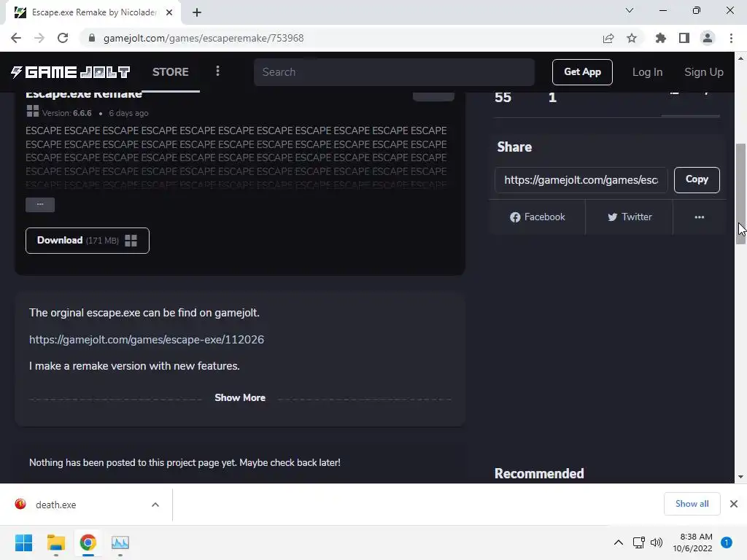Click the '6 days ago' timestamp
This screenshot has height=560, width=747.
[128, 113]
